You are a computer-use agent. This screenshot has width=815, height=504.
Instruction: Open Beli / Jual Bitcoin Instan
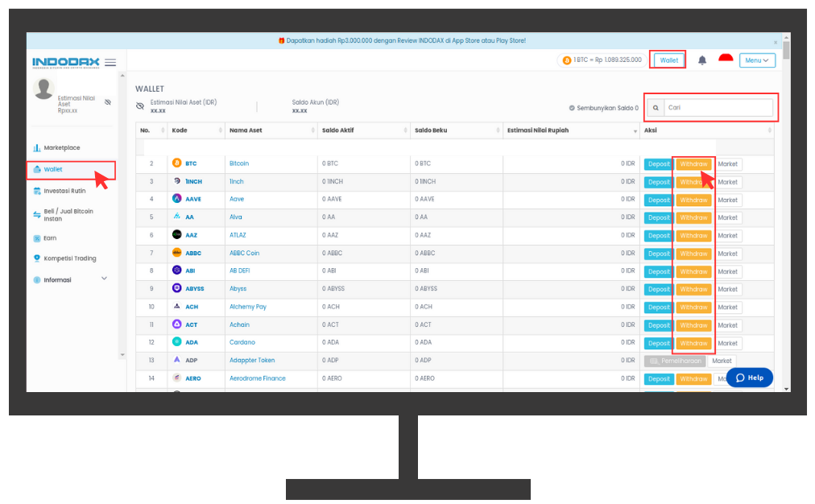68,215
